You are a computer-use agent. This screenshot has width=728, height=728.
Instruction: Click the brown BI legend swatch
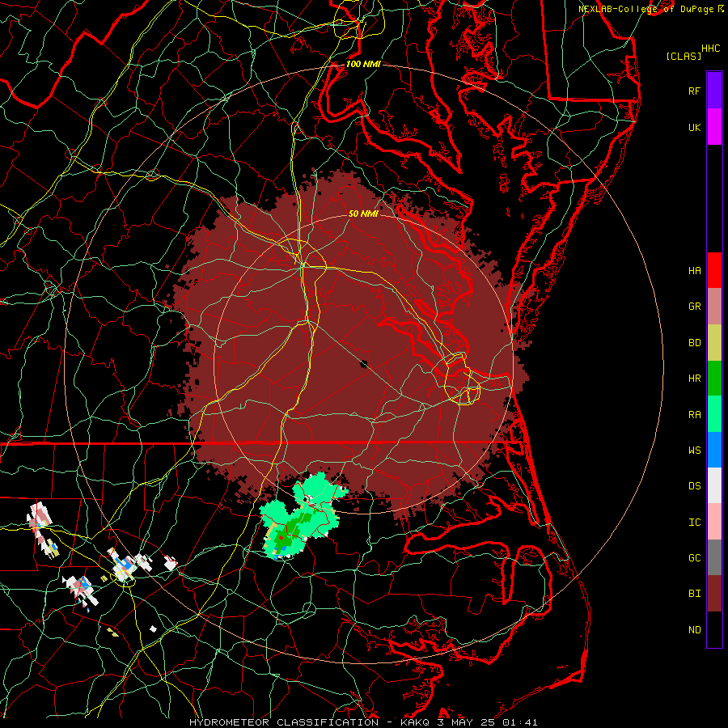click(x=714, y=594)
